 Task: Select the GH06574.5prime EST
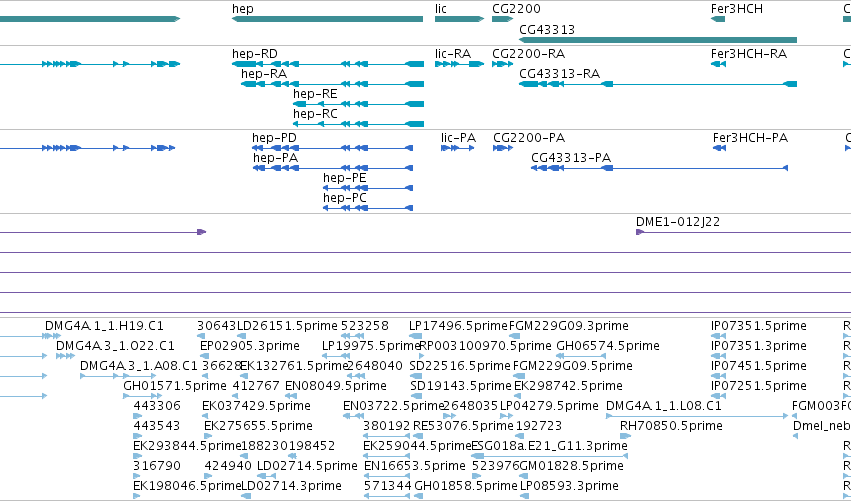click(x=581, y=356)
